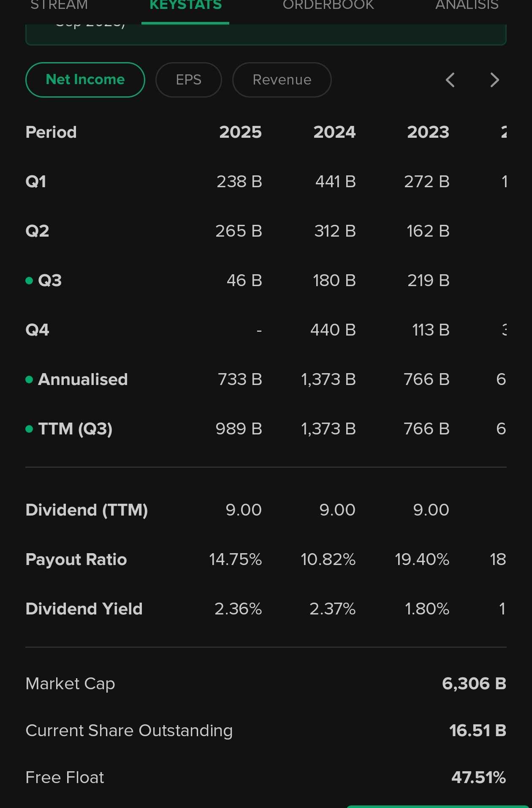This screenshot has height=808, width=532.
Task: Open the Stream tab
Action: (59, 6)
